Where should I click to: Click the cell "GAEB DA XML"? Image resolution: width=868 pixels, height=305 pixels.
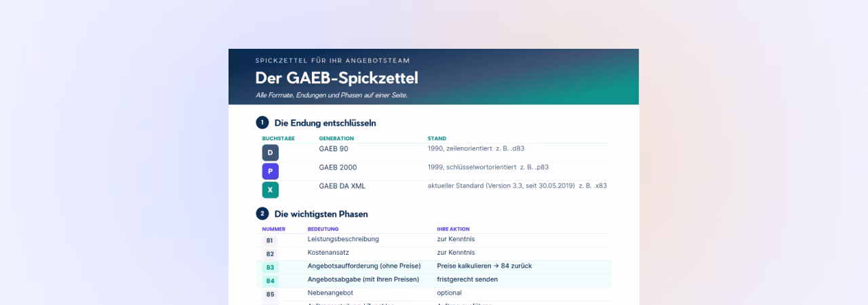tap(342, 186)
